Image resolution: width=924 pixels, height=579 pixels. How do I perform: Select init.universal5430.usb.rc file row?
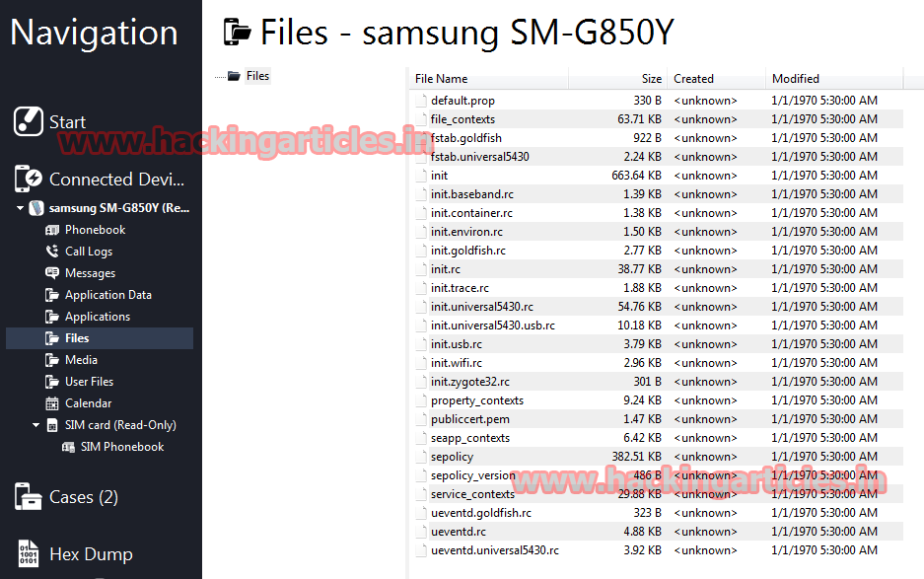[x=656, y=326]
